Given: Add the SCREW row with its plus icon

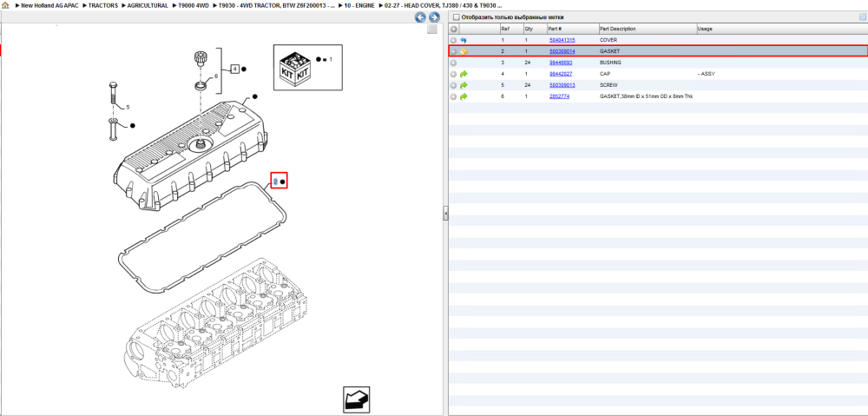Looking at the screenshot, I should [x=453, y=85].
